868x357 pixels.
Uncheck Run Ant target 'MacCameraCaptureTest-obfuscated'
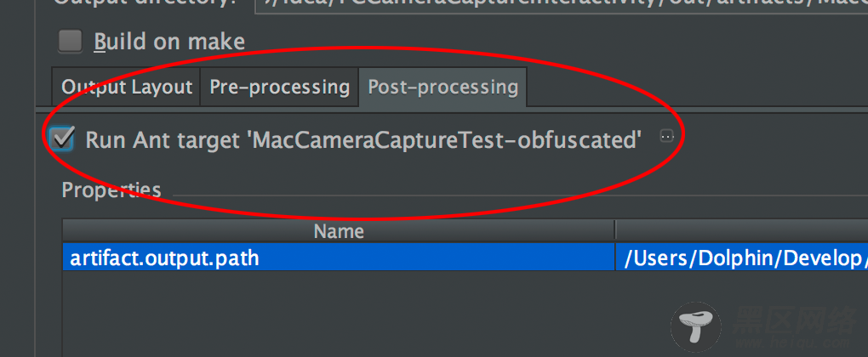pyautogui.click(x=62, y=139)
